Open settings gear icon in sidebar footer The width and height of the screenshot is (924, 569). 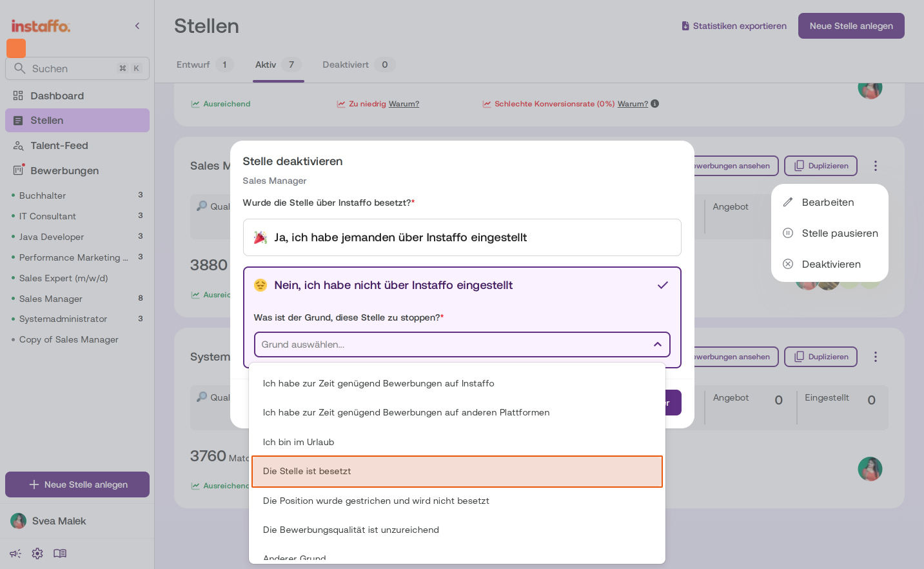37,554
